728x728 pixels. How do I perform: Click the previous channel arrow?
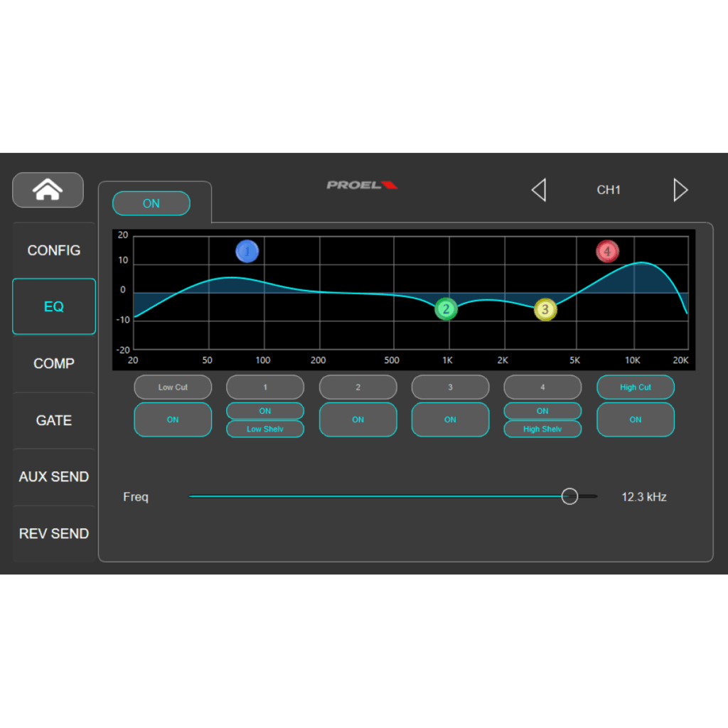(x=538, y=190)
